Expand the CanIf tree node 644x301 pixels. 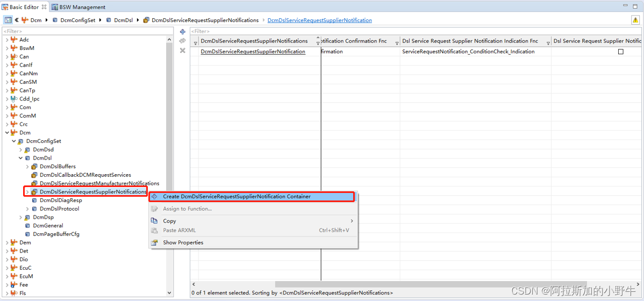pyautogui.click(x=7, y=65)
